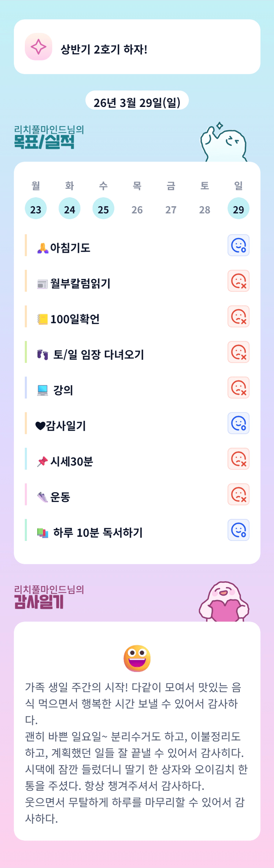This screenshot has width=274, height=868.
Task: Select Thursday 26 in the week row
Action: click(137, 210)
